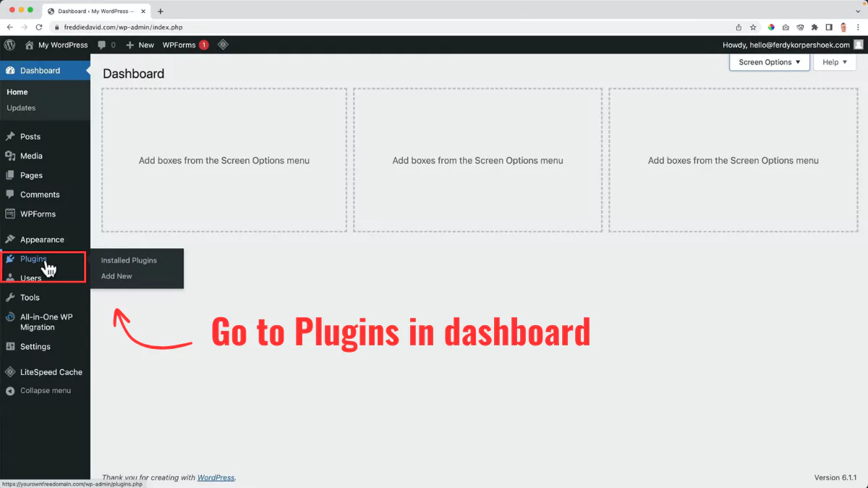Click the All-in-One WP Migration icon
The height and width of the screenshot is (488, 868).
10,316
